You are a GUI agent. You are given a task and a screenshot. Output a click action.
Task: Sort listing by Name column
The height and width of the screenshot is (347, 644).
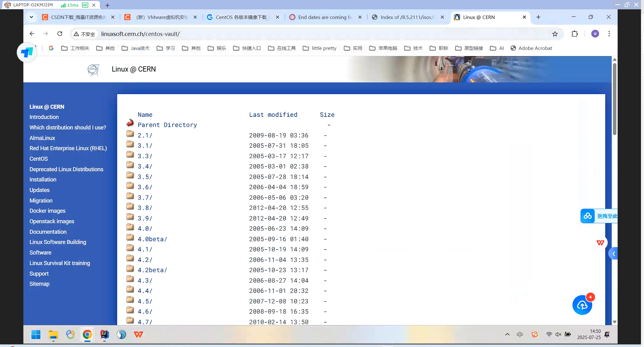pyautogui.click(x=145, y=114)
